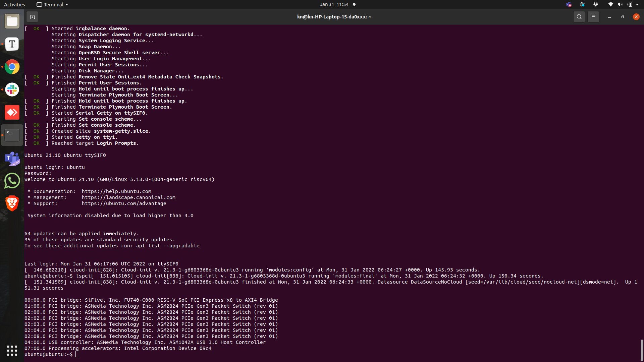Viewport: 644px width, 362px height.
Task: Click the terminal title kn@kn-HP-Laptop-15-da0xxx
Action: click(x=334, y=17)
